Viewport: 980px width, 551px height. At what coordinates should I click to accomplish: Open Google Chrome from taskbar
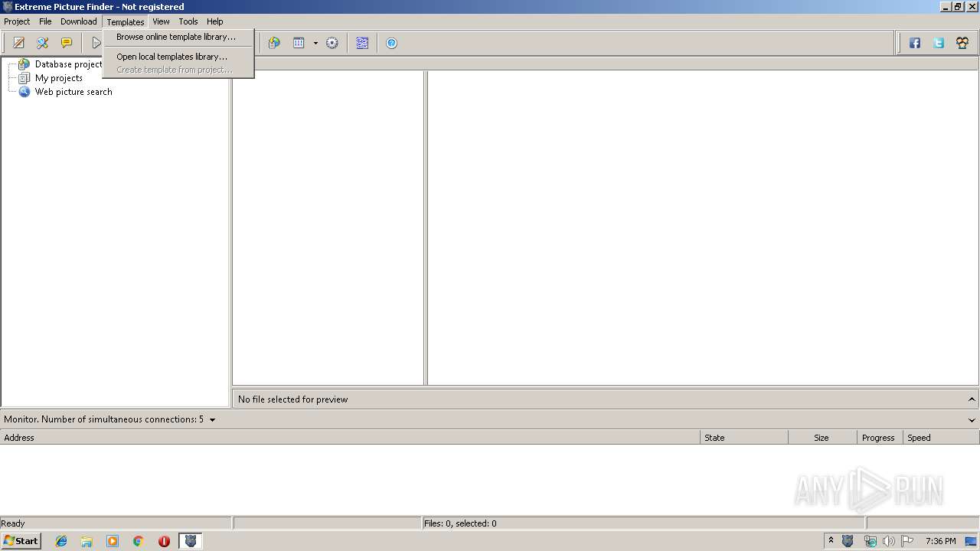pos(139,541)
